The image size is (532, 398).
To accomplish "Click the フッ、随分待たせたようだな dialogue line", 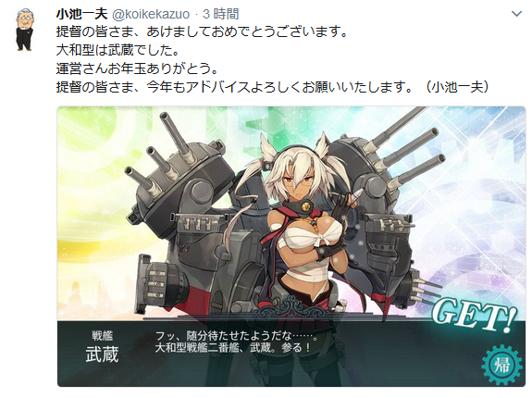I will pyautogui.click(x=236, y=336).
